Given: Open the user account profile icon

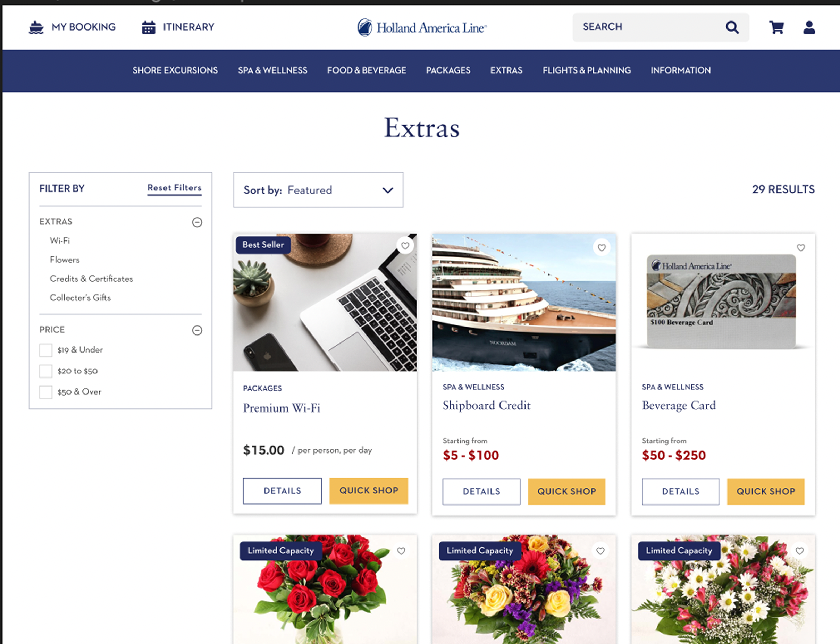Looking at the screenshot, I should click(809, 27).
